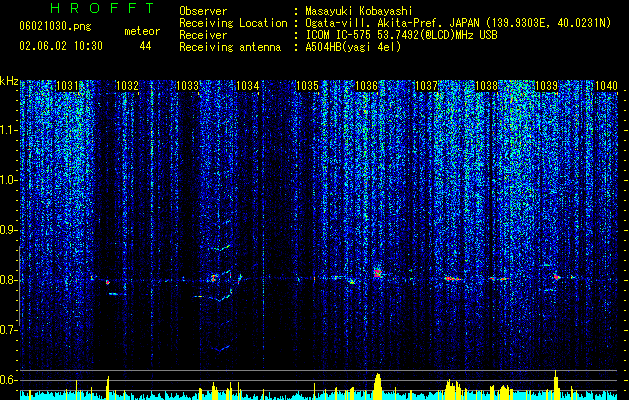Click the kHz axis unit label

click(9, 81)
